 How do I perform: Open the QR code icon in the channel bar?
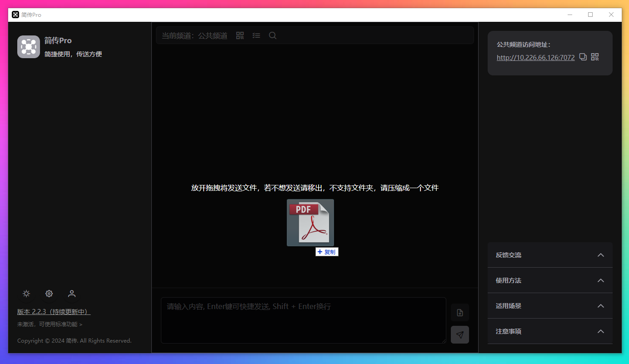click(240, 35)
